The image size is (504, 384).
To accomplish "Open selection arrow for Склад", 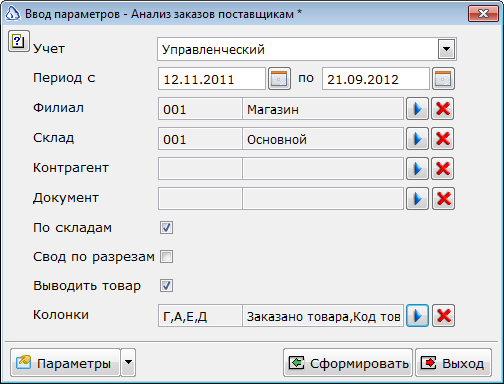I will 417,139.
